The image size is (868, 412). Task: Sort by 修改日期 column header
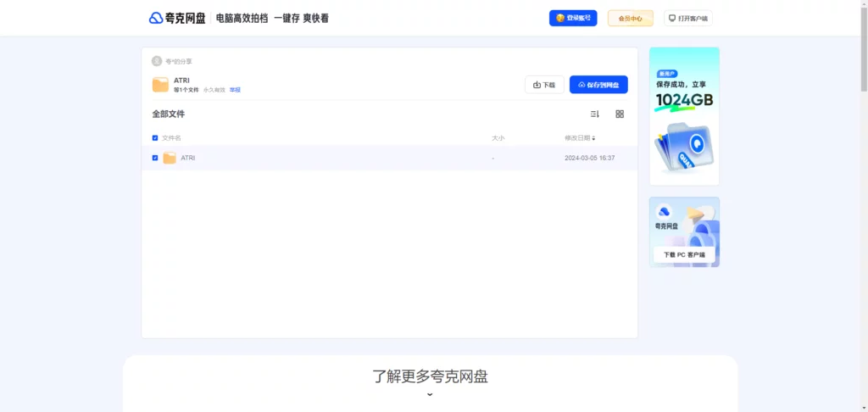(580, 138)
